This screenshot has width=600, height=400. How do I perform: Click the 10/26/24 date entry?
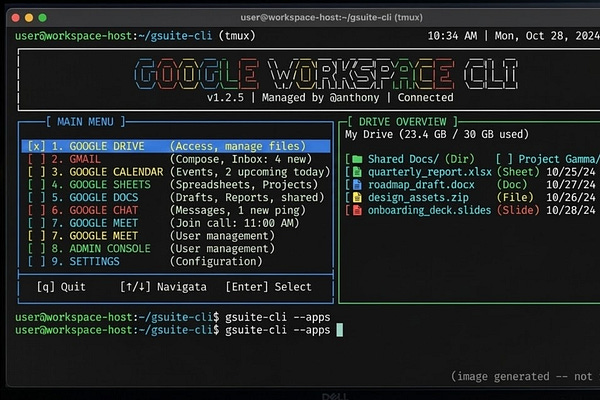click(x=571, y=198)
